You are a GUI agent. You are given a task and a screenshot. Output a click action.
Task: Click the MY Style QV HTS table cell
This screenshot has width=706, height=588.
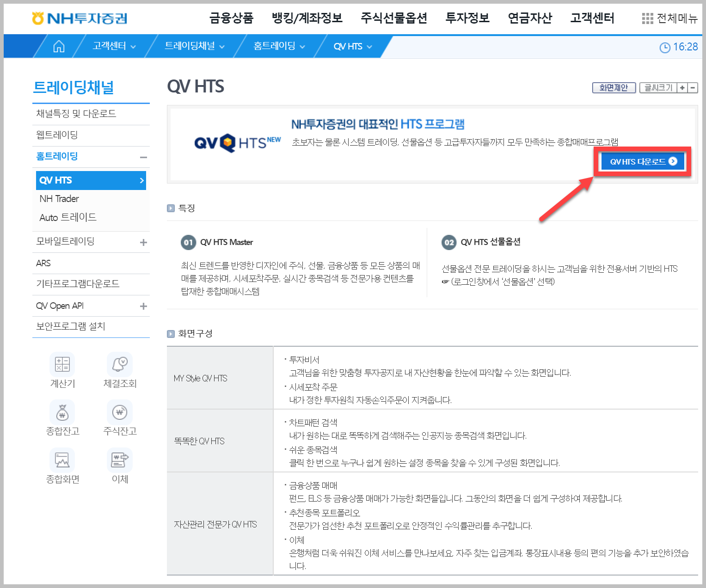coord(220,378)
